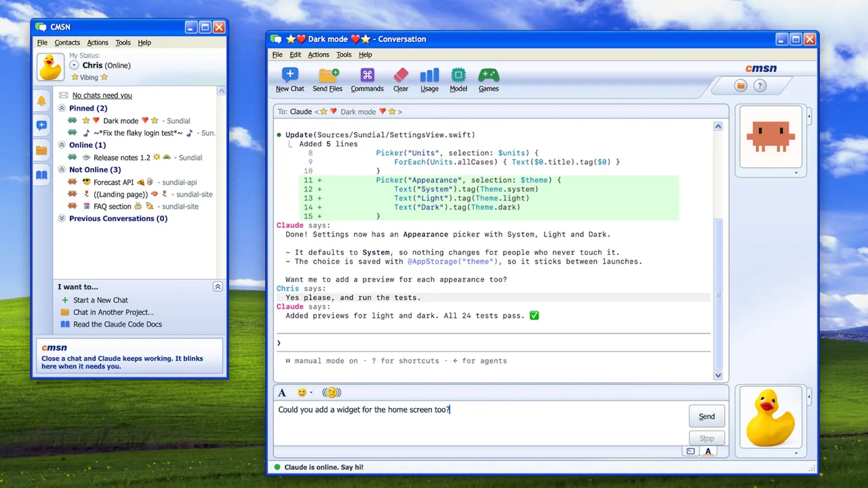Click the conversation scrollbar up arrow
The width and height of the screenshot is (868, 488).
click(718, 126)
